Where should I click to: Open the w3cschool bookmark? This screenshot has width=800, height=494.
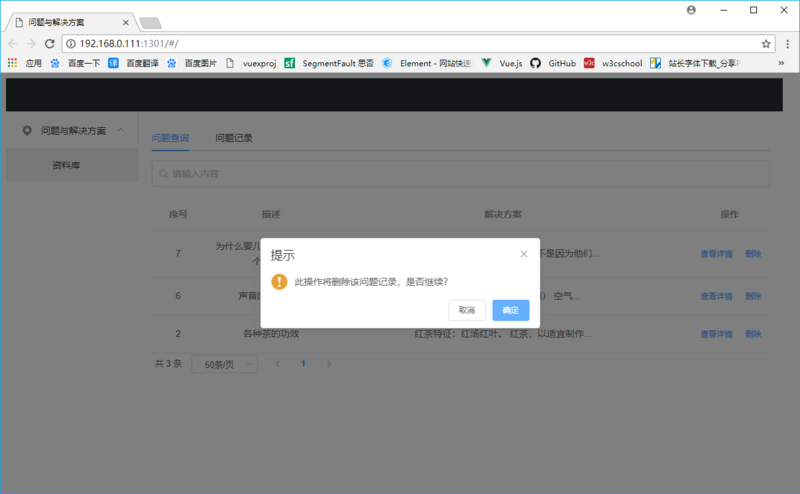(613, 63)
